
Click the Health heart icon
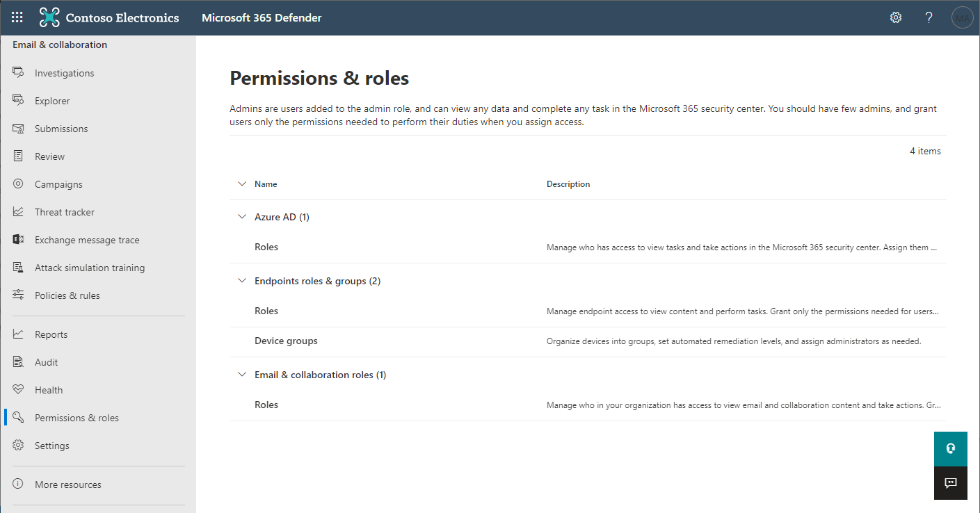[x=19, y=389]
